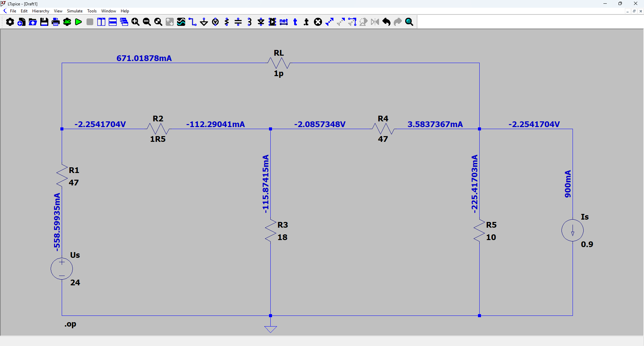
Task: Click the Net Label tool
Action: coord(284,22)
